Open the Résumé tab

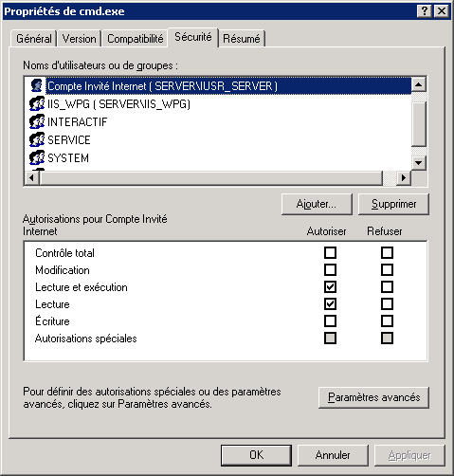242,39
